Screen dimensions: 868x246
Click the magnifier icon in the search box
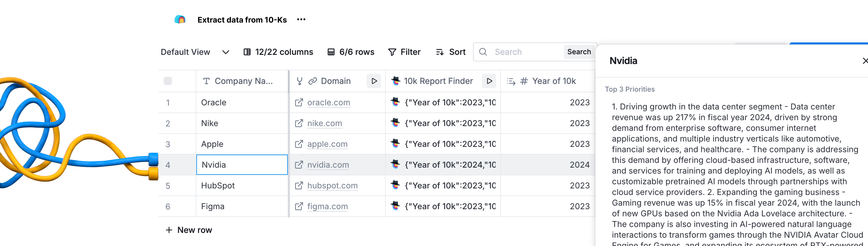[x=483, y=52]
